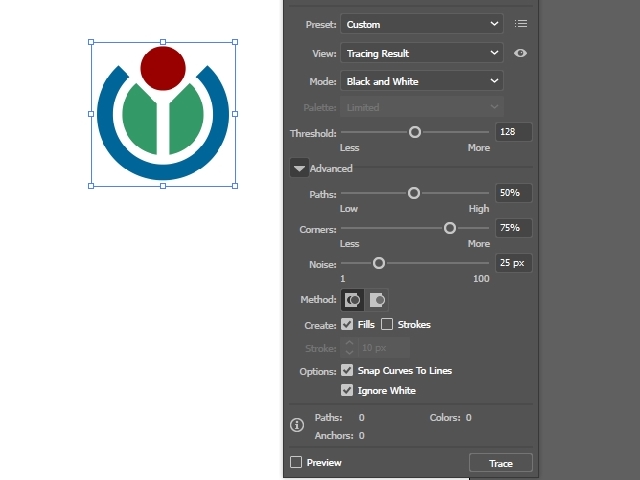Adjust the Noise slider handle
This screenshot has height=480, width=640.
pos(379,263)
